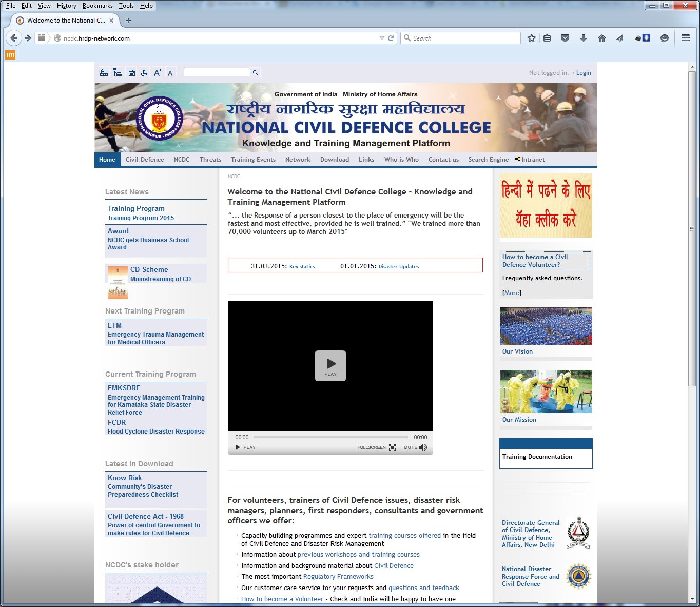Open the Intranet navigation item

point(530,160)
